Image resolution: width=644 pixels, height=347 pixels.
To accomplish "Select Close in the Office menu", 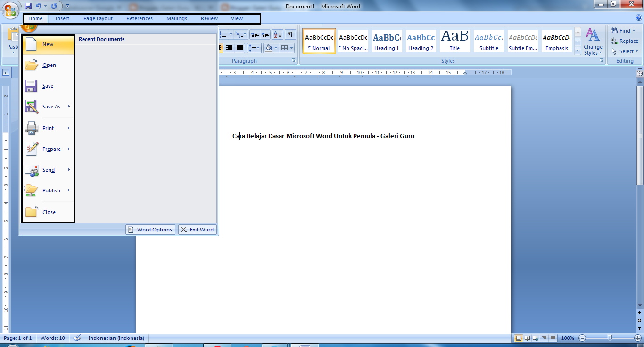I will tap(48, 212).
